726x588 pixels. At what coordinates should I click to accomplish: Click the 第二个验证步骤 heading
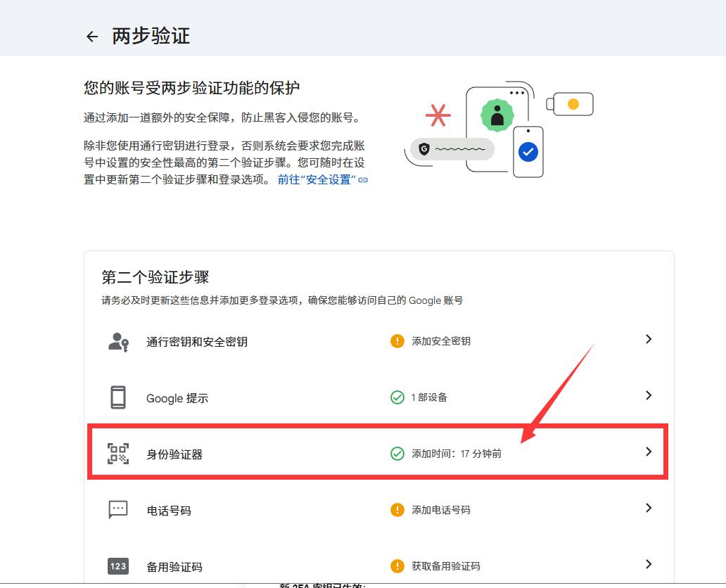coord(155,277)
